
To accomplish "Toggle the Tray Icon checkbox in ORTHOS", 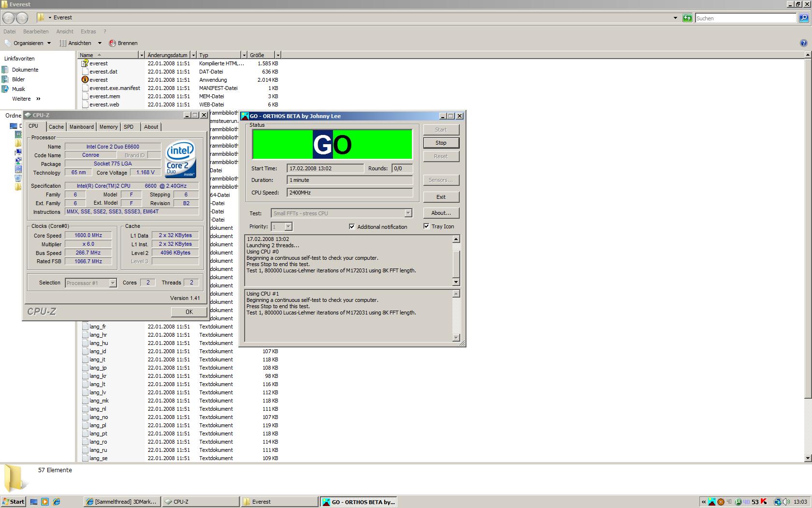I will pyautogui.click(x=426, y=226).
